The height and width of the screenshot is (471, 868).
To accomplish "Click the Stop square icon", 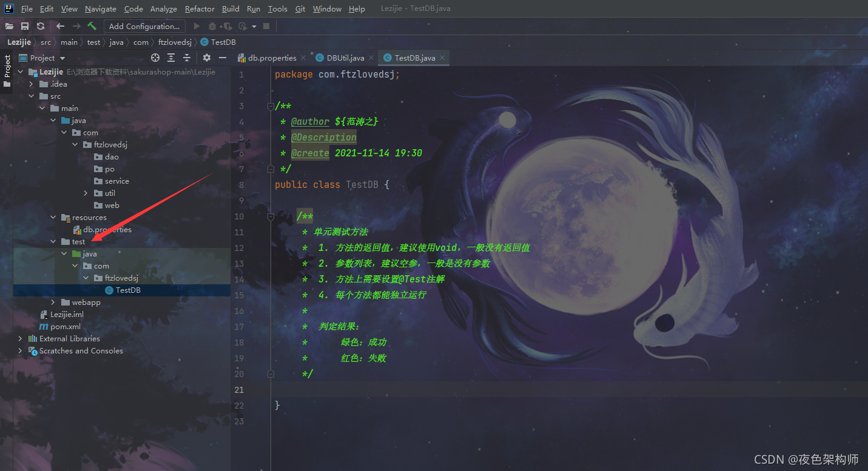I will 266,26.
